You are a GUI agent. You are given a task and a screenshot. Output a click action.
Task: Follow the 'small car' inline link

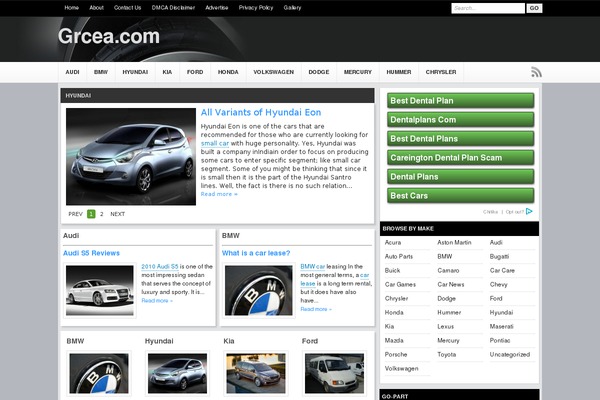pyautogui.click(x=215, y=144)
